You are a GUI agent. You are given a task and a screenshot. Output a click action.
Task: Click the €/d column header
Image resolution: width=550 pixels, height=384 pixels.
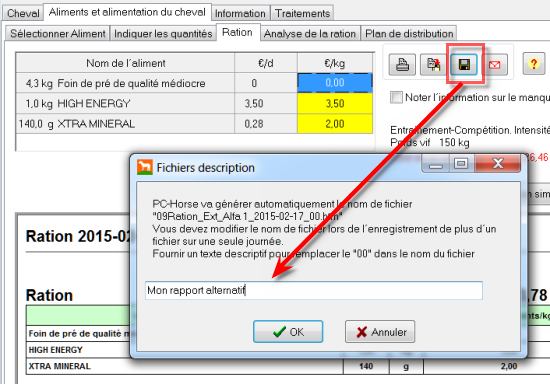click(x=266, y=63)
